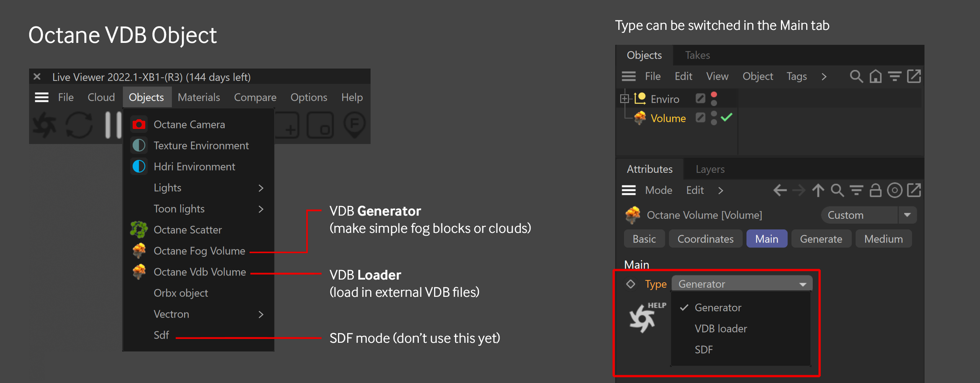Toggle the Volume object's green enable checkmark
This screenshot has height=383, width=980.
tap(726, 117)
